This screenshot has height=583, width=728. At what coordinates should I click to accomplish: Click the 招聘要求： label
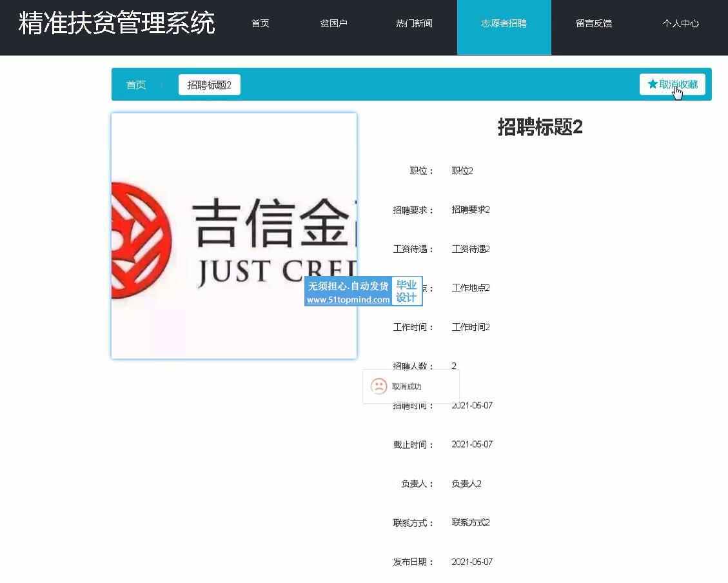413,210
